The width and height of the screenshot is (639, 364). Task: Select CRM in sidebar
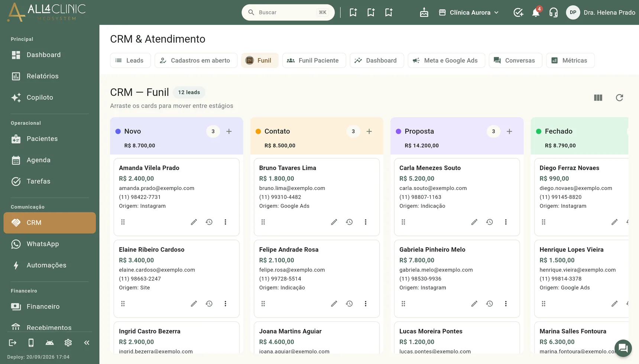pyautogui.click(x=49, y=223)
